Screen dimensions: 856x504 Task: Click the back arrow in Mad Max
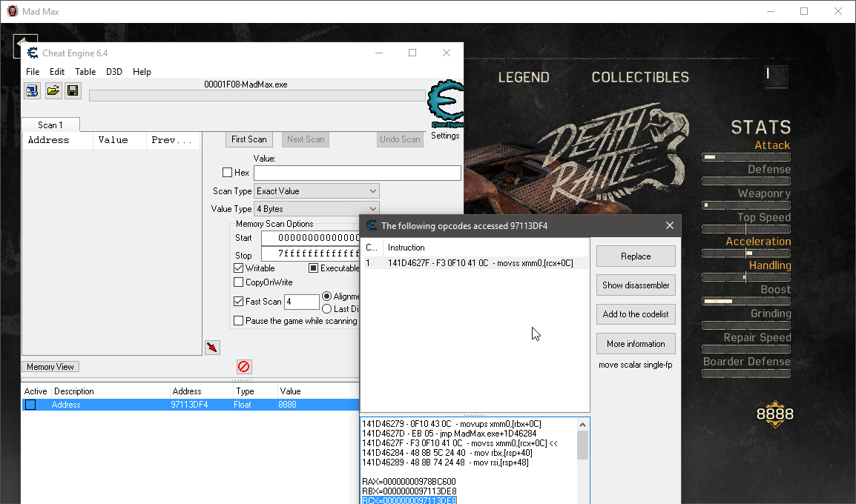(25, 46)
